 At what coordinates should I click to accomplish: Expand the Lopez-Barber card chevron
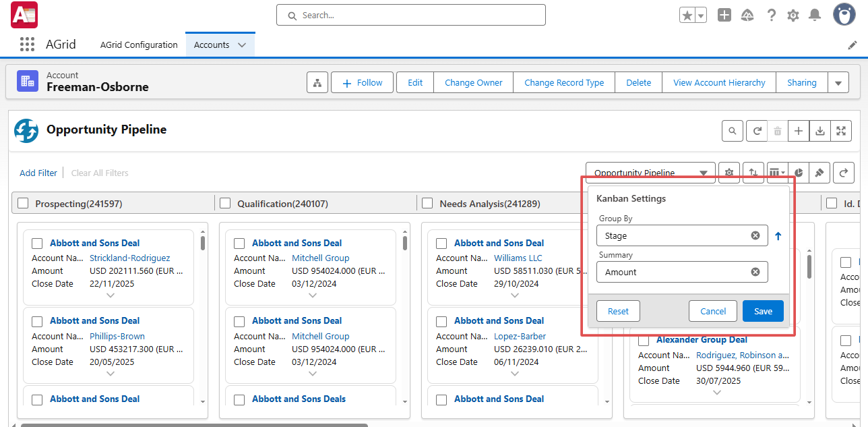515,374
